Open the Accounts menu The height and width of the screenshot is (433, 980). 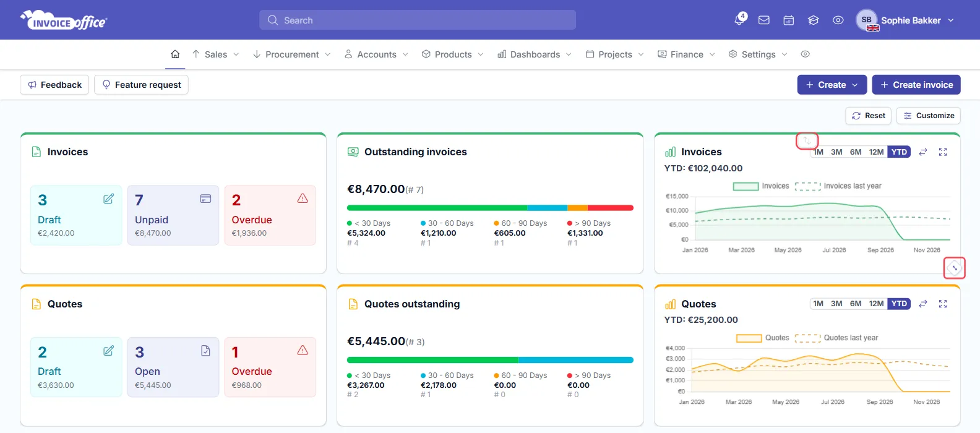[376, 54]
